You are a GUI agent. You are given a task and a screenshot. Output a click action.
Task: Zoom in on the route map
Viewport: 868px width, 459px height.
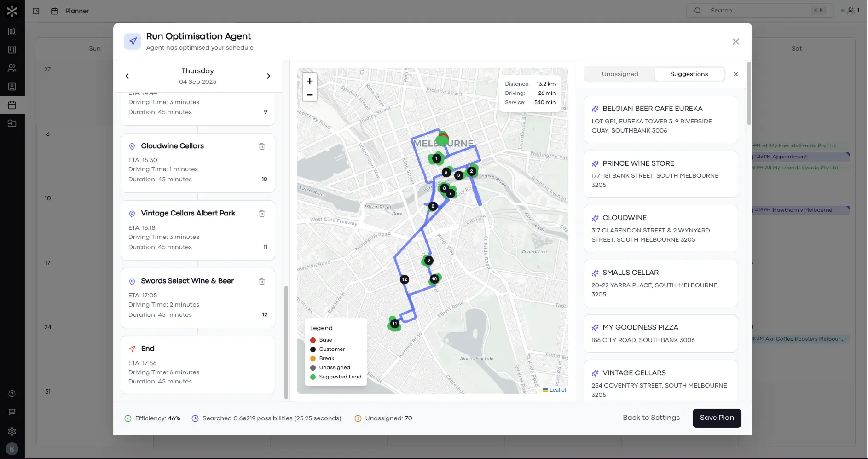coord(310,81)
